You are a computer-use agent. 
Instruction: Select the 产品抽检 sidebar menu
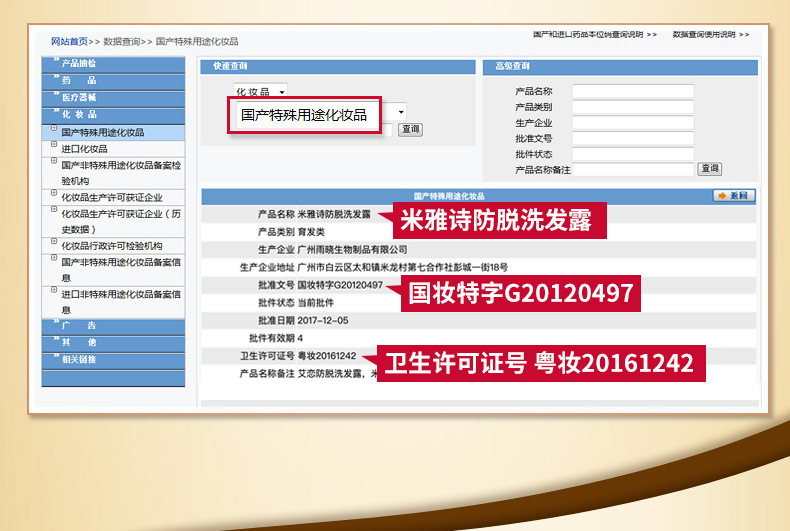(113, 63)
